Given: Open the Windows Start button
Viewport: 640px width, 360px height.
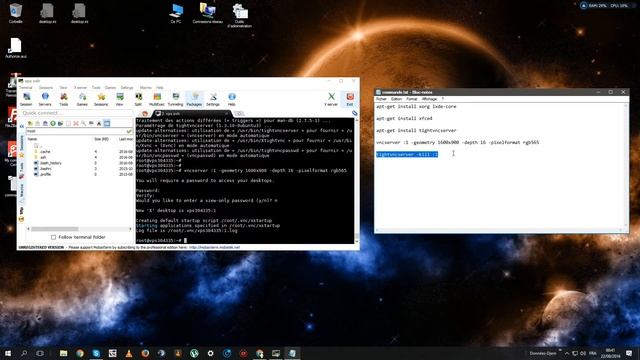Looking at the screenshot, I should 8,353.
